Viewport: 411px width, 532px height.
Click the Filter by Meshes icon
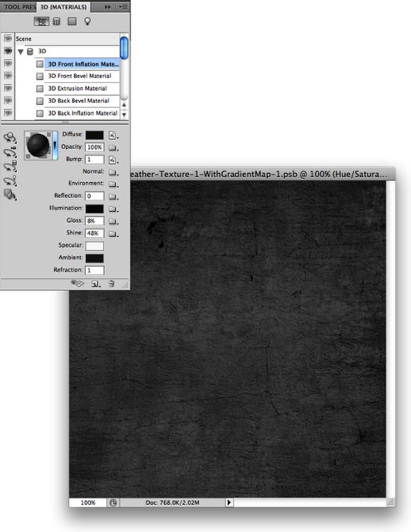pyautogui.click(x=57, y=22)
